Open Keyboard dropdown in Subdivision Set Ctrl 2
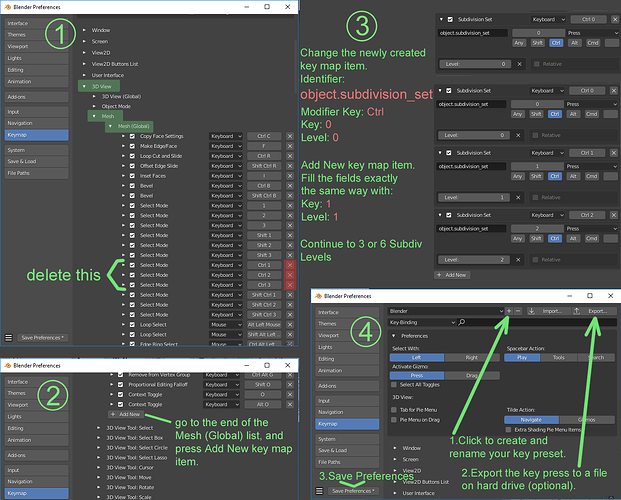Screen dimensions: 621x500 point(547,215)
